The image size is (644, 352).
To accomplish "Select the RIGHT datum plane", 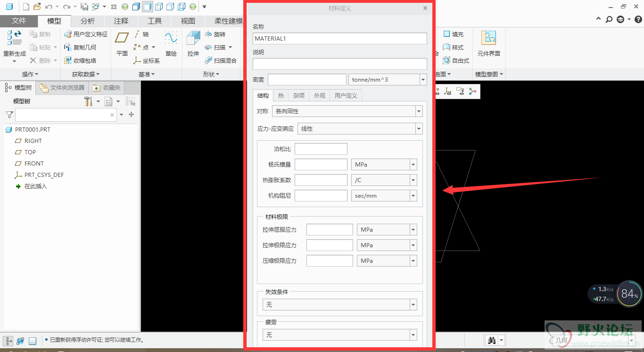I will point(28,141).
